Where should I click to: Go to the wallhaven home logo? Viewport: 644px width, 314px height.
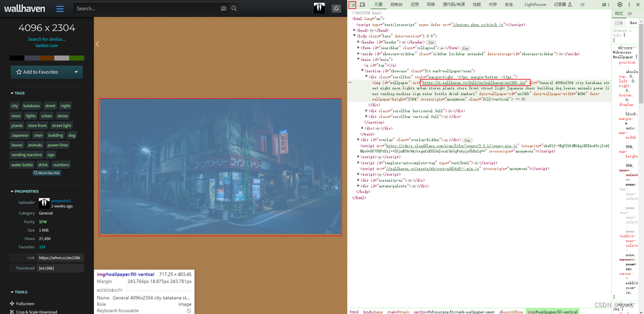[x=25, y=8]
